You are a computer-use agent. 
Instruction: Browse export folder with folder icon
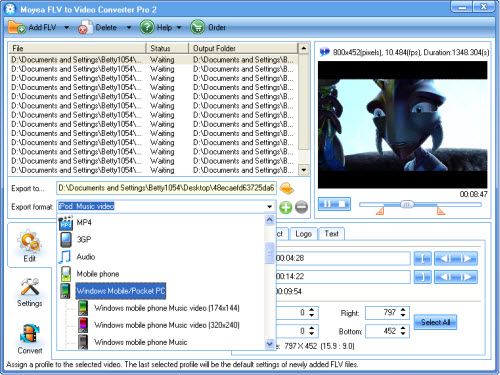(x=286, y=188)
